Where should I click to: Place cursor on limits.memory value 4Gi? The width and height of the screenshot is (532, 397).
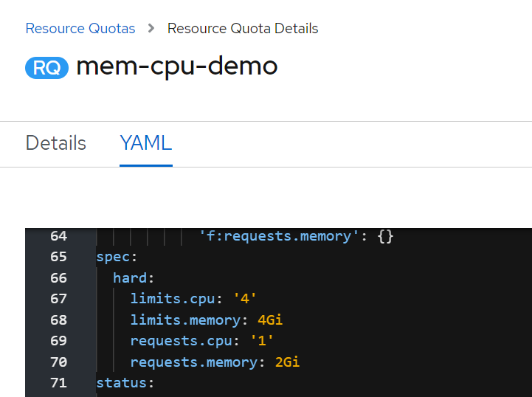pos(270,320)
